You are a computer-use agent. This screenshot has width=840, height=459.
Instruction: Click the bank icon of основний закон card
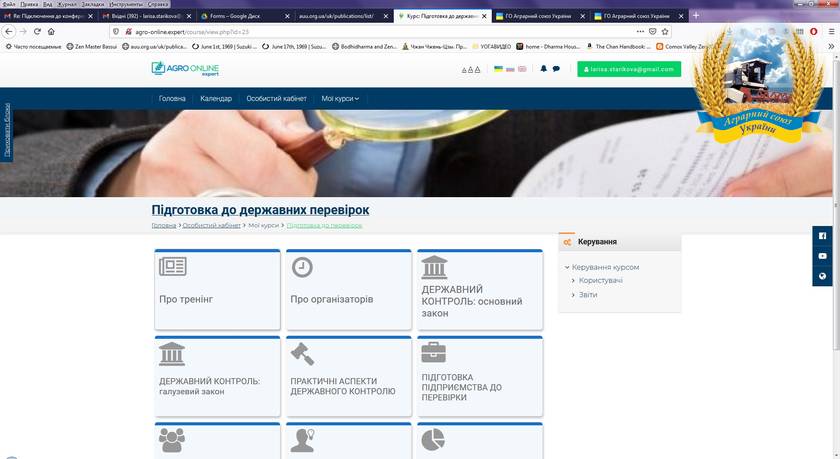click(x=434, y=267)
